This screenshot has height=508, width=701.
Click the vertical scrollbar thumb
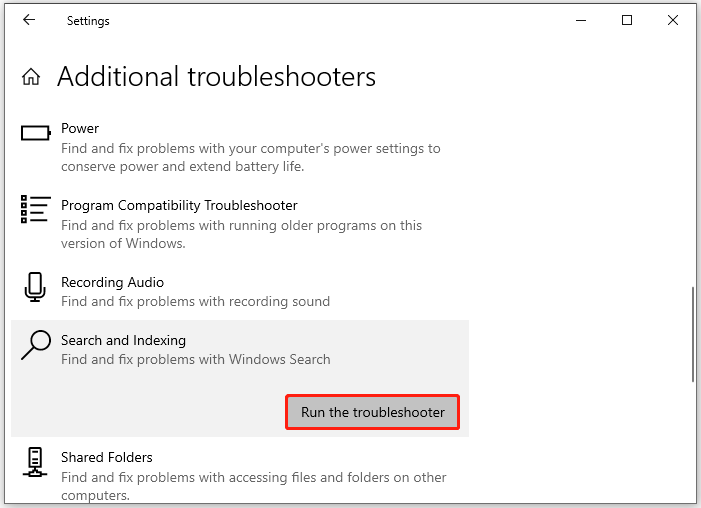click(x=693, y=333)
